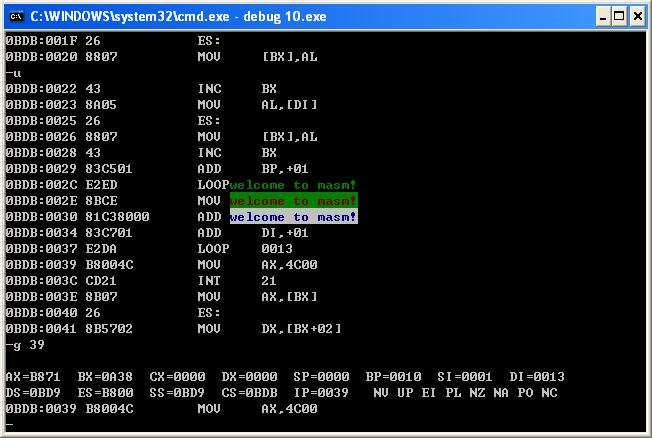Click segment register DS=0BD9

[33, 393]
